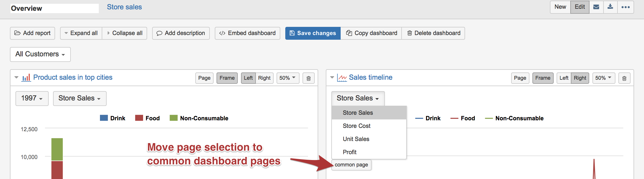The height and width of the screenshot is (179, 644).
Task: Align Sales timeline report Left
Action: pyautogui.click(x=564, y=78)
